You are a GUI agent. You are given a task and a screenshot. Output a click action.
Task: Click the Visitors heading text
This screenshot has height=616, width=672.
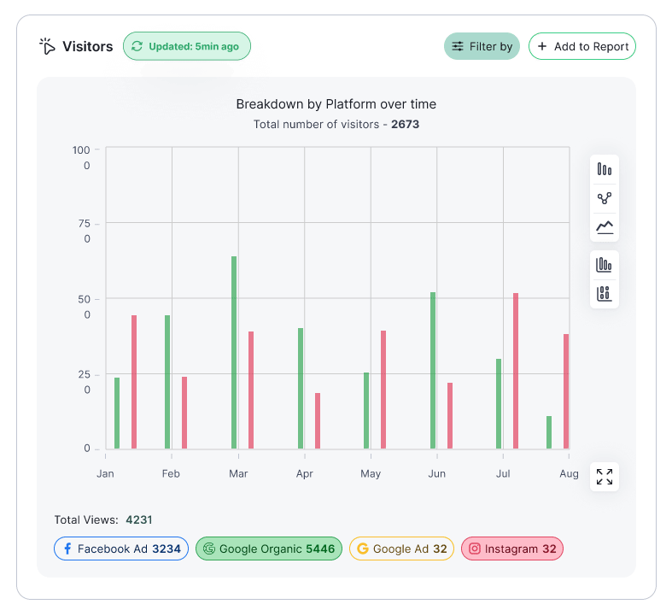click(88, 46)
